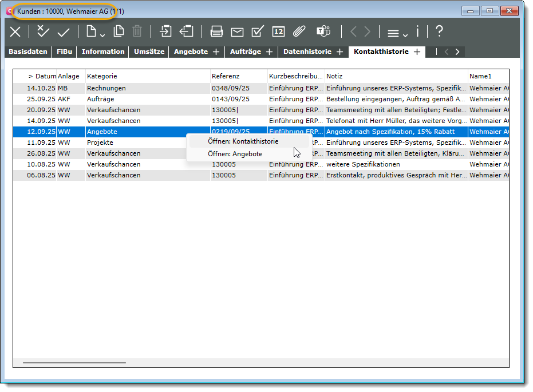Switch to the Basisdaten tab

point(28,52)
